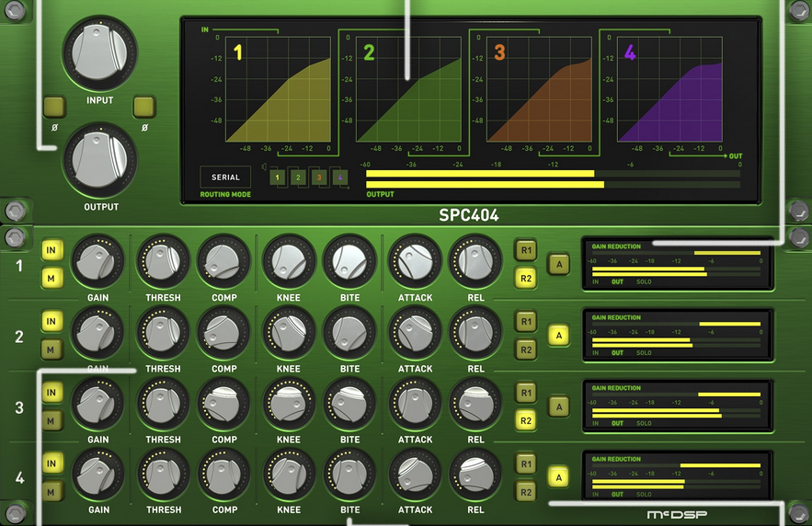Screen dimensions: 812x526
Task: Click the band 3 GAIN knob
Action: pyautogui.click(x=97, y=404)
